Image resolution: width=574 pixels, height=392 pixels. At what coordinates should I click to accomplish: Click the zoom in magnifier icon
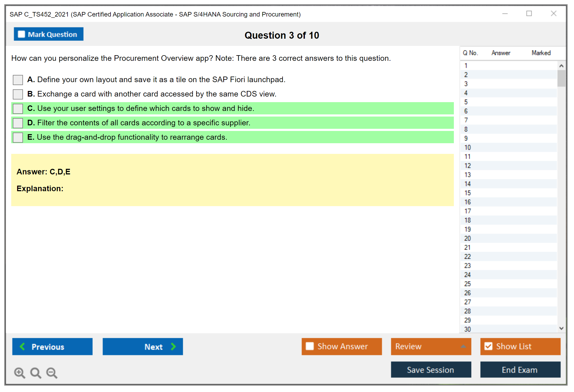(x=19, y=373)
